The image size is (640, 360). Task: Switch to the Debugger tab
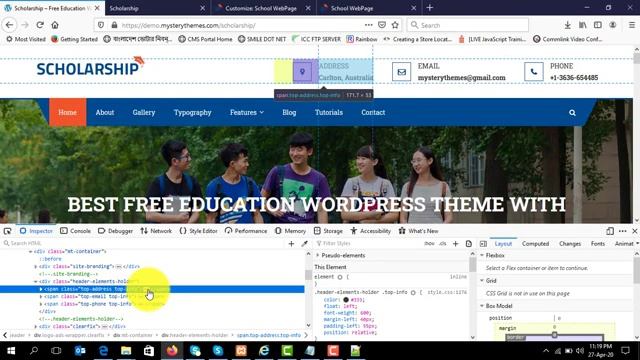pos(116,231)
